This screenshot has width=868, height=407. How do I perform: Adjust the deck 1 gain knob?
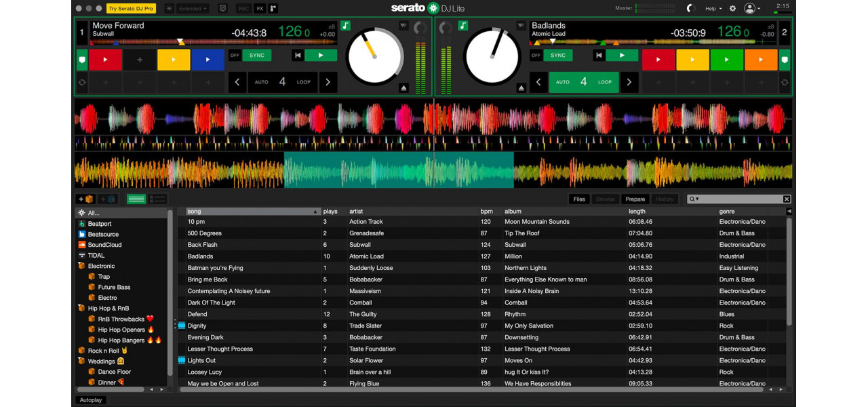click(420, 28)
